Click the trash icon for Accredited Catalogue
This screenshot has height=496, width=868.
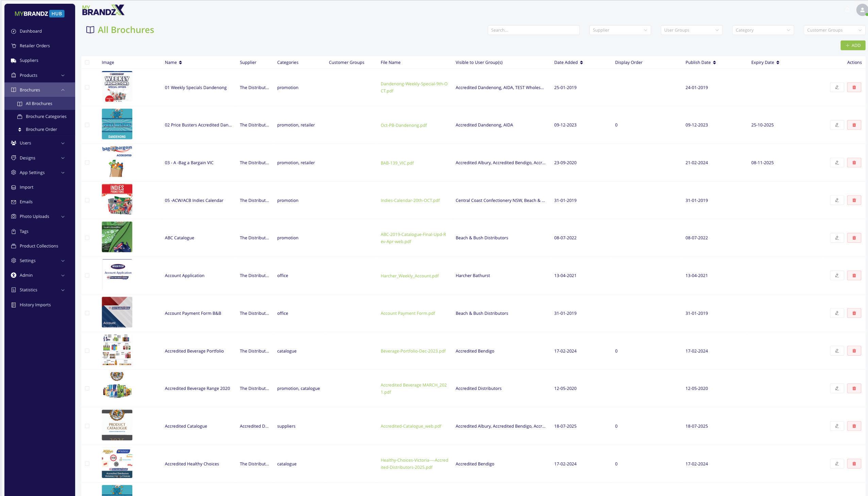854,426
